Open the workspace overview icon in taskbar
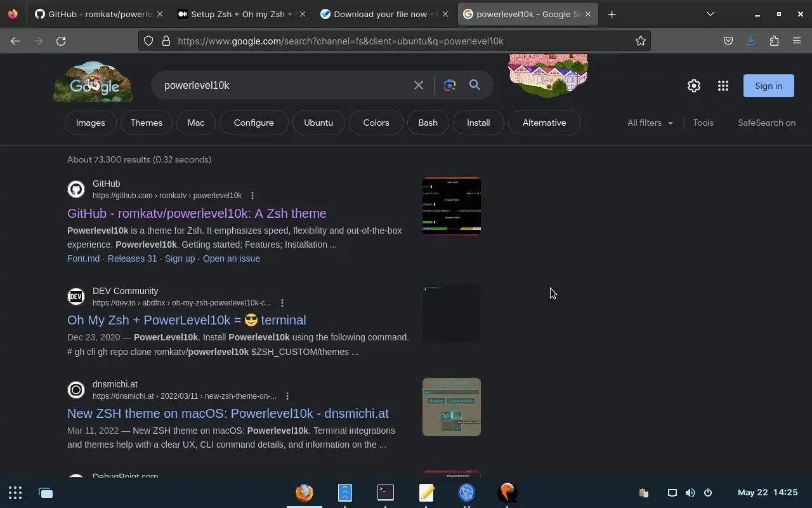This screenshot has width=812, height=508. (46, 493)
